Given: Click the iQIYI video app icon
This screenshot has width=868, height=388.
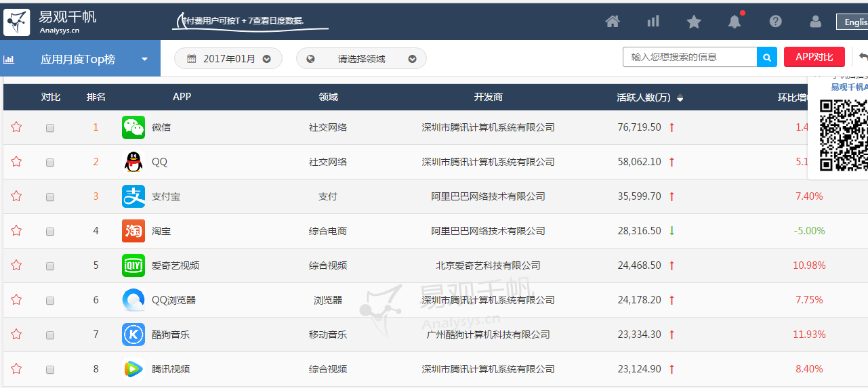Looking at the screenshot, I should tap(133, 265).
